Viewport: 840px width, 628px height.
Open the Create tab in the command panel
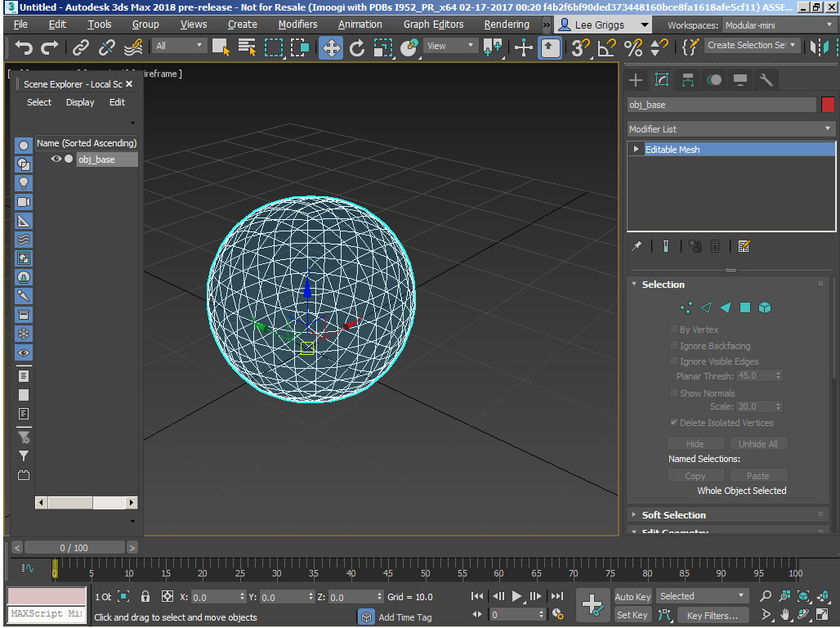(x=635, y=79)
